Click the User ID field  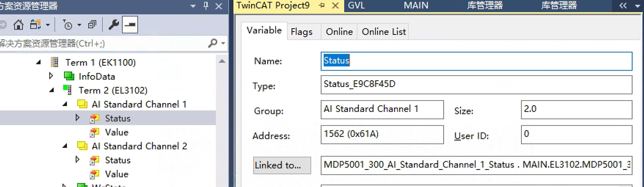(577, 135)
